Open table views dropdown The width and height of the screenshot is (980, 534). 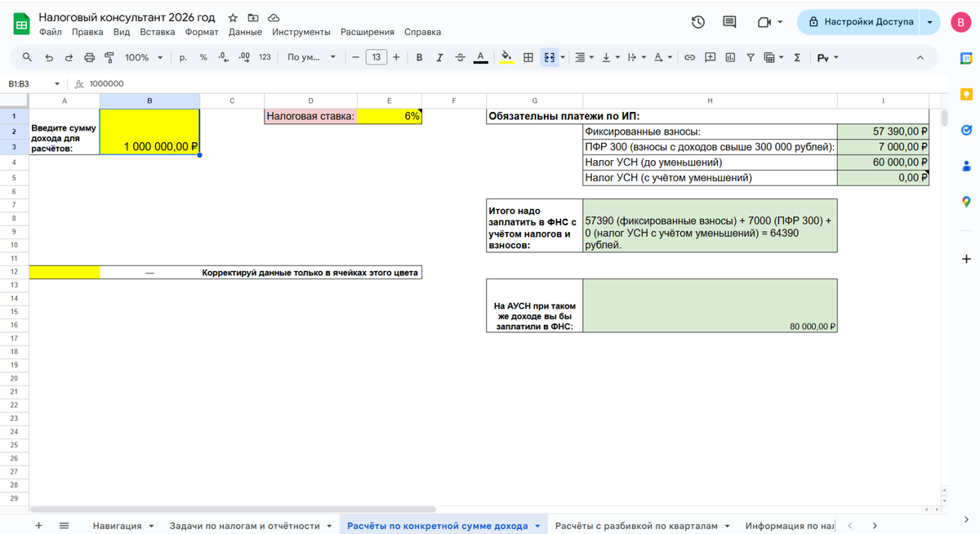pyautogui.click(x=773, y=57)
